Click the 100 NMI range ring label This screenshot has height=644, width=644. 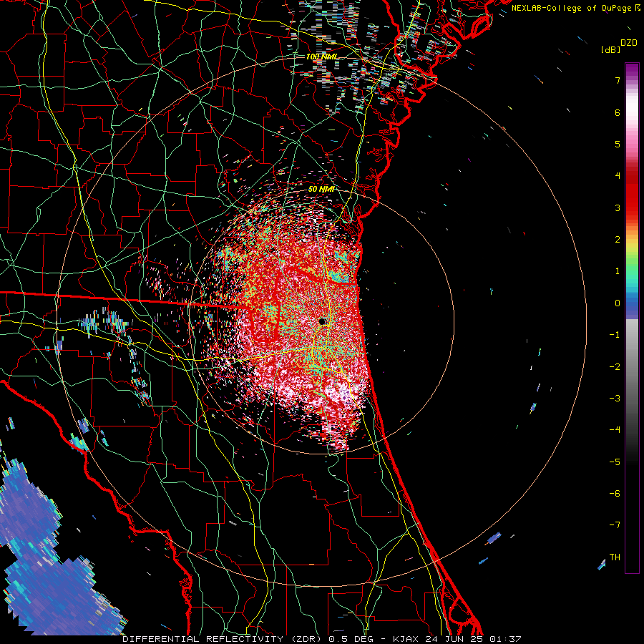point(321,57)
